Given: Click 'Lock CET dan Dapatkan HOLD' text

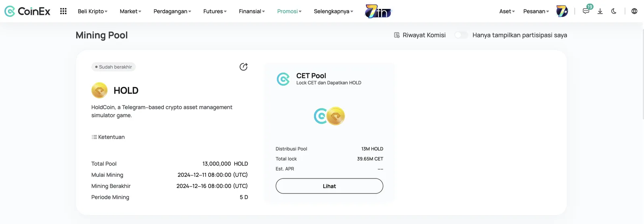Looking at the screenshot, I should (329, 83).
